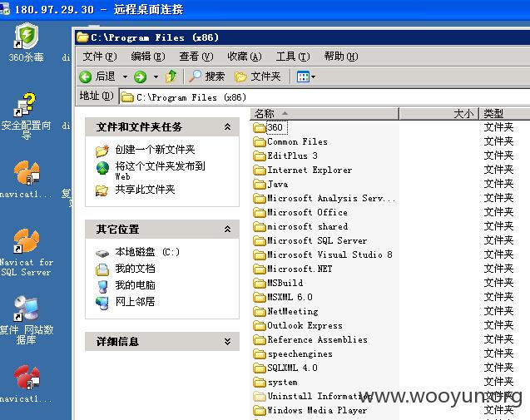Image resolution: width=530 pixels, height=420 pixels.
Task: Open the 收藏(A) menu
Action: [245, 57]
